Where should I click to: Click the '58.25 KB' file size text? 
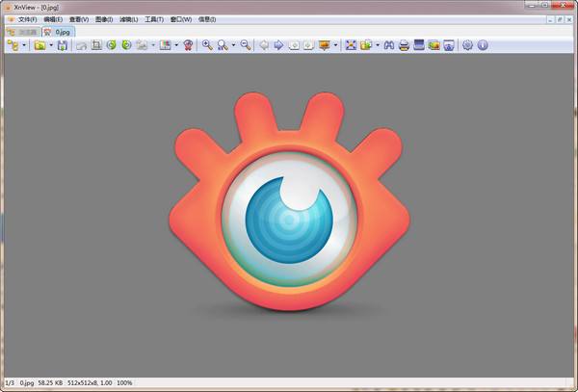(x=50, y=383)
